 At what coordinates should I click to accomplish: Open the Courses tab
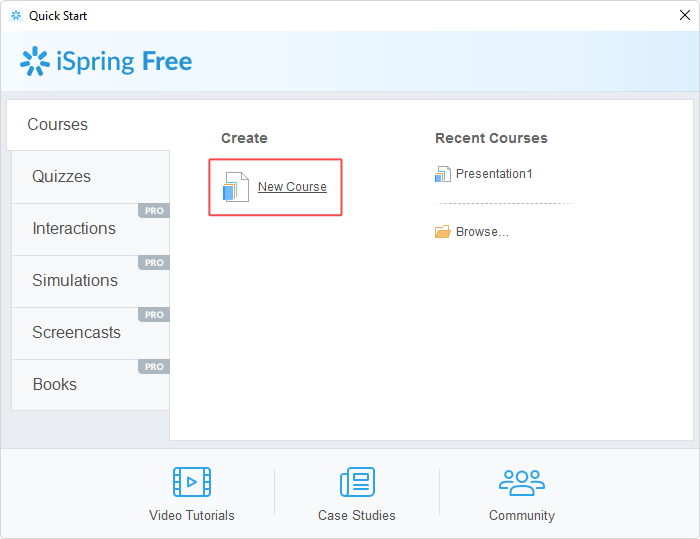[x=88, y=125]
